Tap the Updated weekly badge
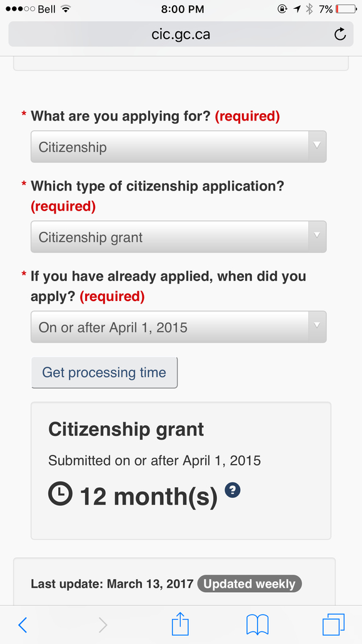Screen dimensions: 362x644 tap(249, 583)
